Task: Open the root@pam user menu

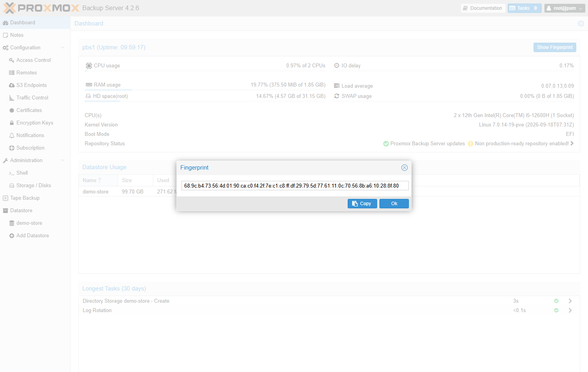Action: pyautogui.click(x=565, y=8)
